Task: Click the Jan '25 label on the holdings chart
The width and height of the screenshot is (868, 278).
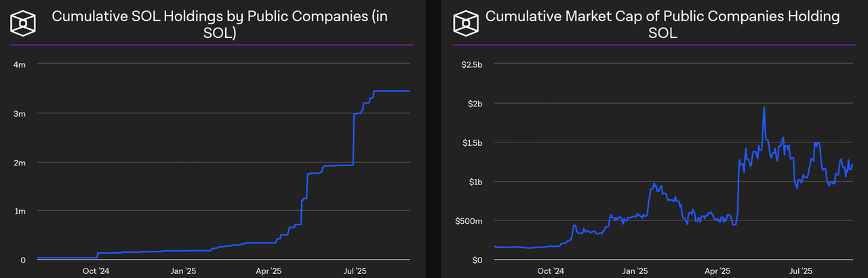Action: (x=182, y=271)
